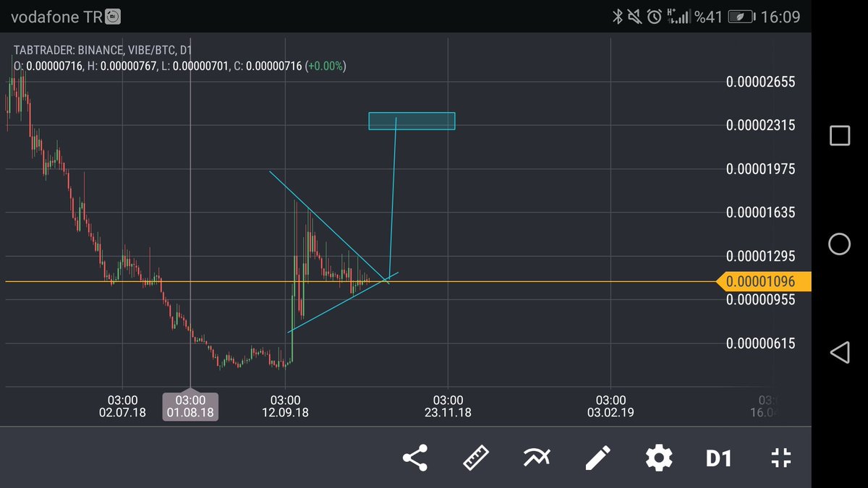
Task: Tap the muted sound status icon
Action: (x=636, y=17)
